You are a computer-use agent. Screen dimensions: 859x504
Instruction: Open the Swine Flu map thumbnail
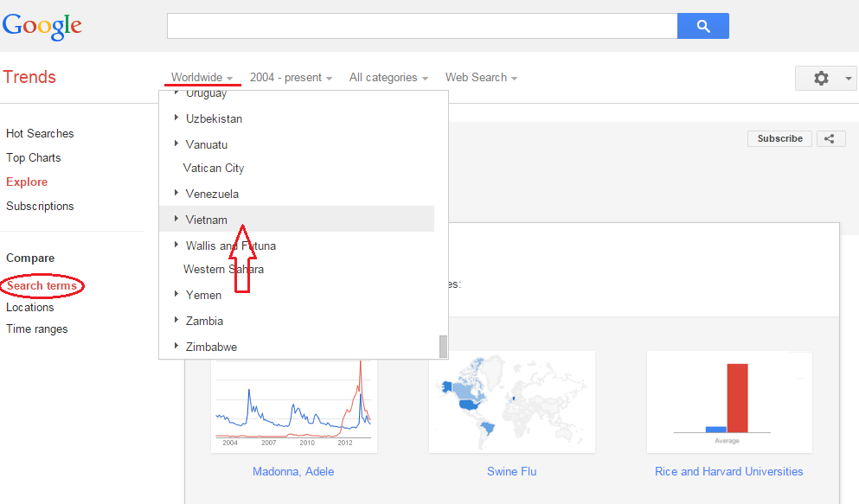coord(511,402)
